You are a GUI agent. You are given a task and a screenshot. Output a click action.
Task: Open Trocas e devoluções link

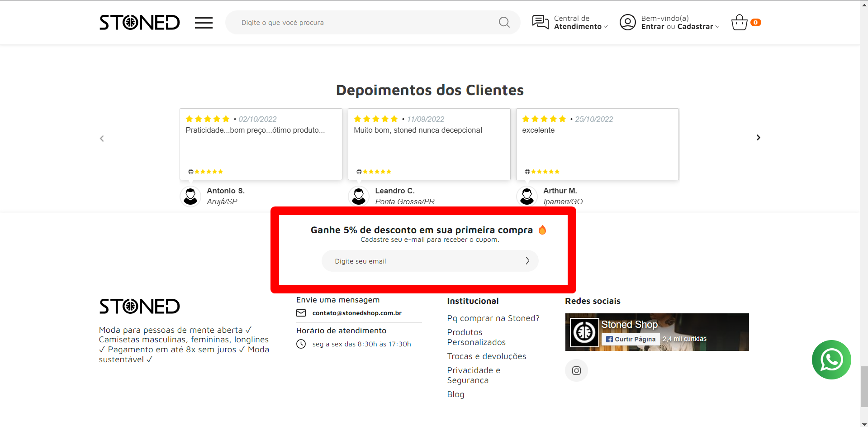coord(487,356)
